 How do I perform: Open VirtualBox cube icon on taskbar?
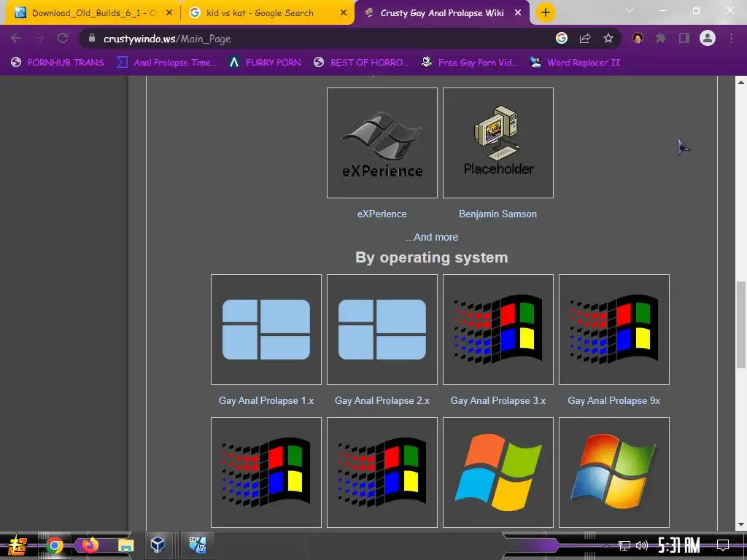[158, 545]
